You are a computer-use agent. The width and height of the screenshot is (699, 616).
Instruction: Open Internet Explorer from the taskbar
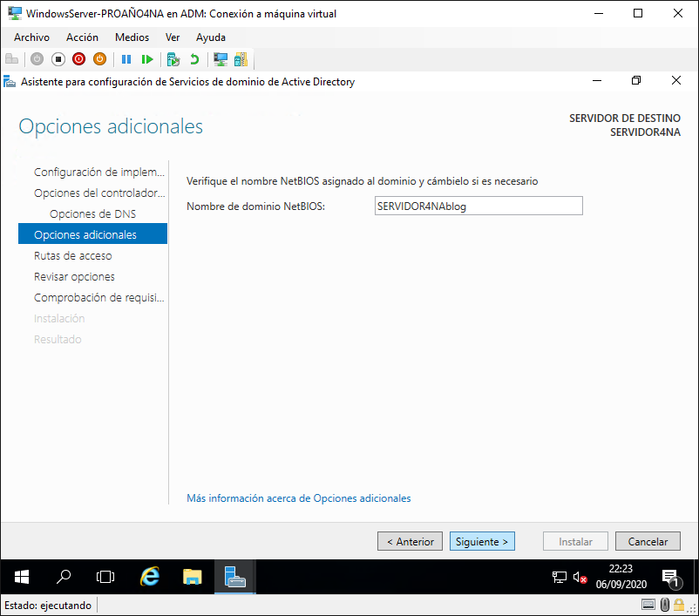[150, 577]
